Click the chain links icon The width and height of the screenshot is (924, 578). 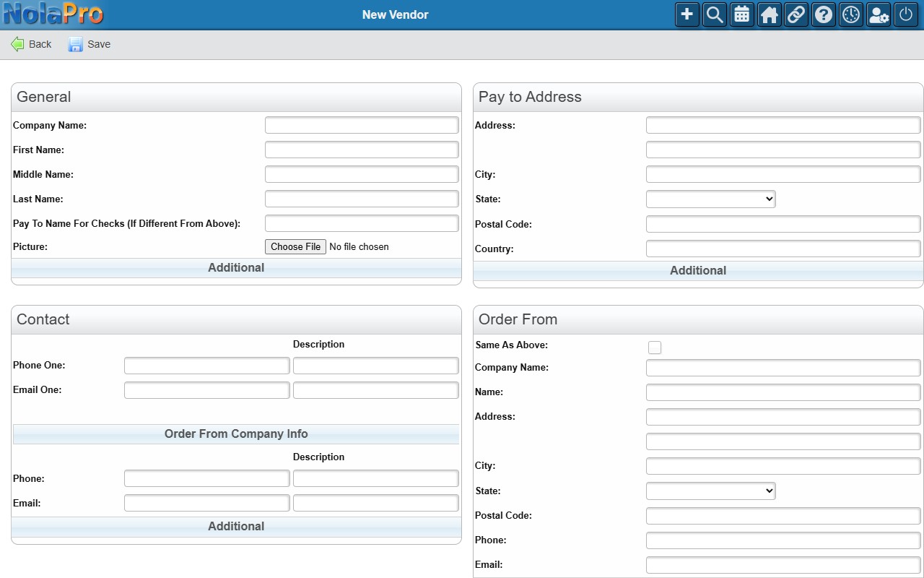pos(796,14)
